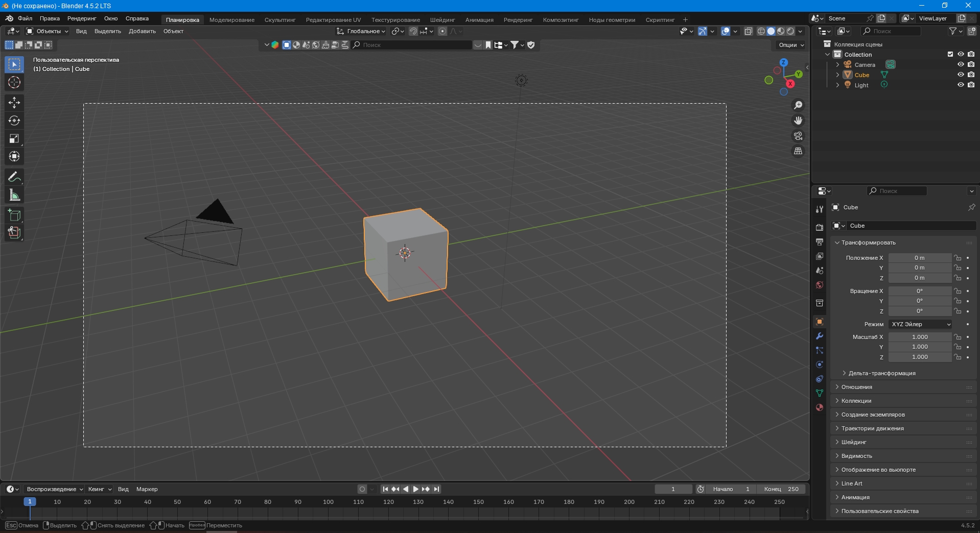The width and height of the screenshot is (980, 533).
Task: Open the XYZ Euler rotation mode dropdown
Action: tap(920, 324)
